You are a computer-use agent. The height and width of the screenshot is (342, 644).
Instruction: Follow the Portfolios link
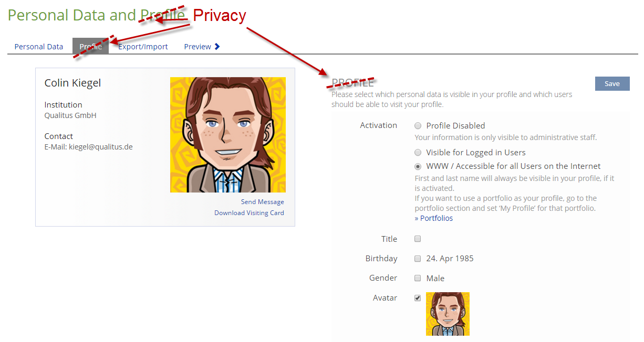click(434, 218)
